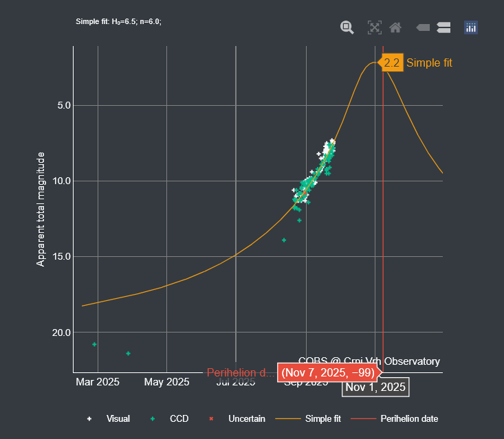Toggle the Uncertain series in legend

(x=247, y=418)
